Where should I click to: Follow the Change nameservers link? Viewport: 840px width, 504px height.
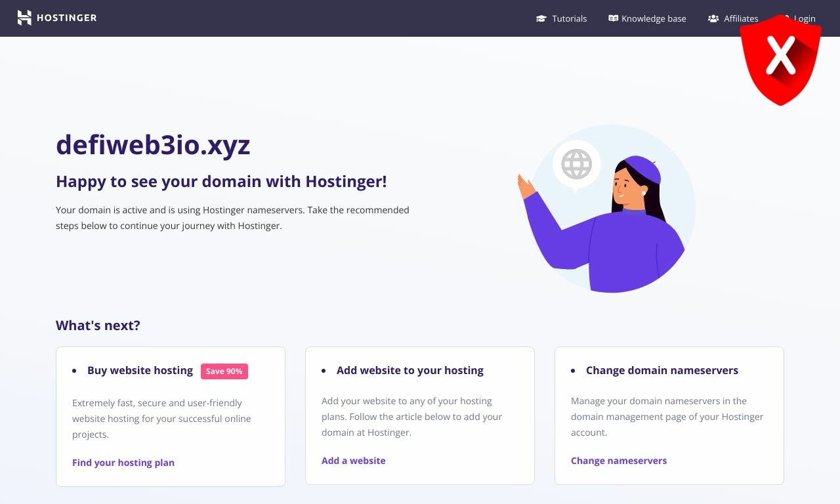[619, 461]
